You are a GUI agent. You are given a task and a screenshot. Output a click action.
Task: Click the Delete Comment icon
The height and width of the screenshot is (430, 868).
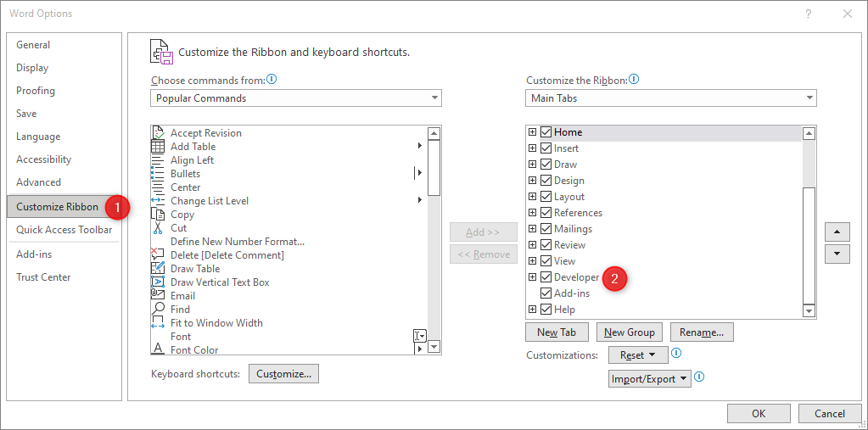tap(158, 255)
